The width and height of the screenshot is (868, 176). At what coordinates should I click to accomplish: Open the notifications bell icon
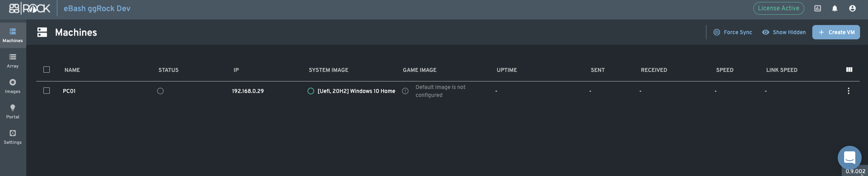click(835, 8)
